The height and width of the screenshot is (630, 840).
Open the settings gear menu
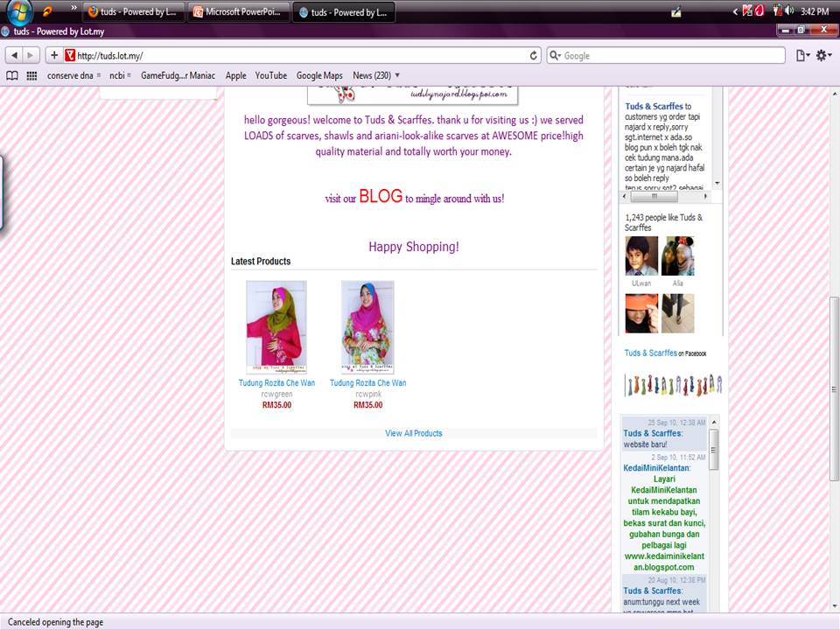pos(823,55)
